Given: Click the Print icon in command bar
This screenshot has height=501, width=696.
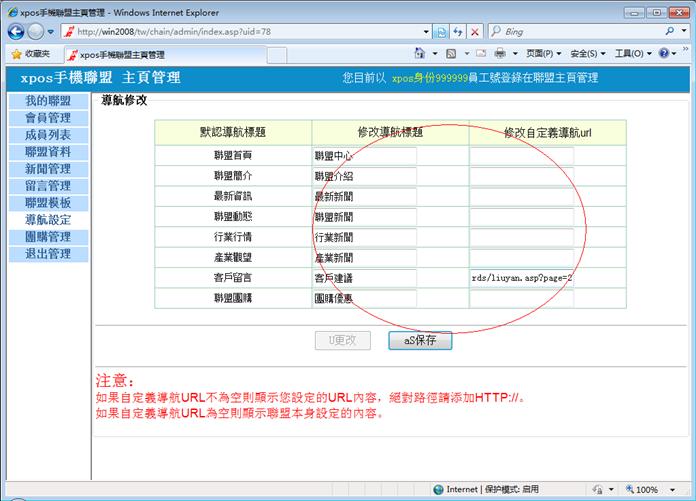Looking at the screenshot, I should pyautogui.click(x=500, y=54).
